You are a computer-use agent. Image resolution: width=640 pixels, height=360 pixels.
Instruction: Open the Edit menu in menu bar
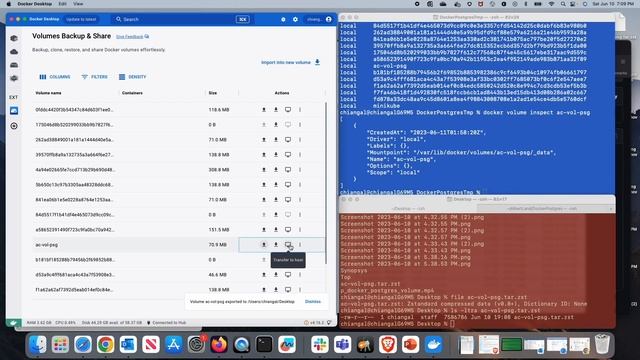point(62,4)
